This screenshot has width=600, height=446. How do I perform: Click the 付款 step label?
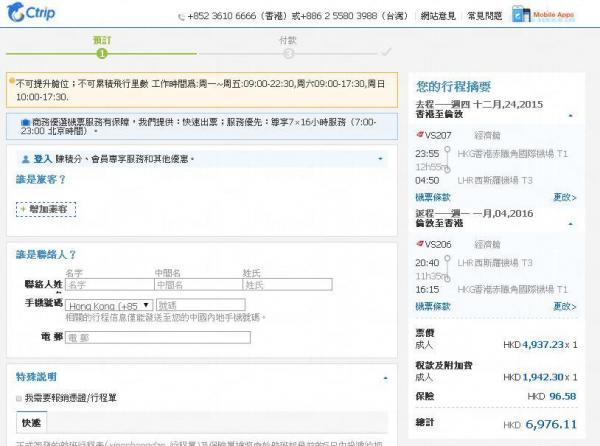click(288, 40)
